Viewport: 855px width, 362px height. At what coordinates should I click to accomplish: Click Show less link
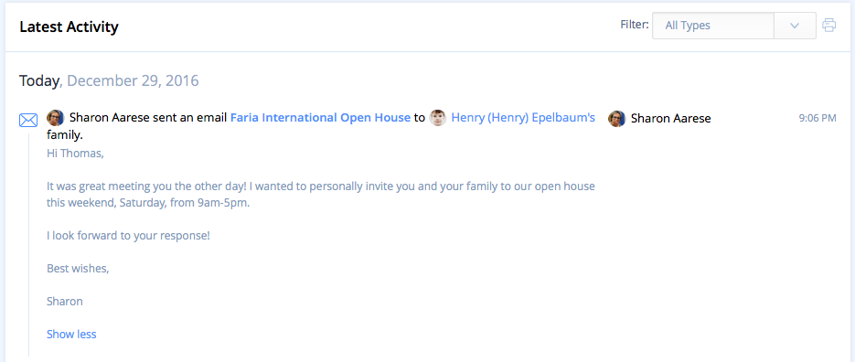tap(71, 334)
